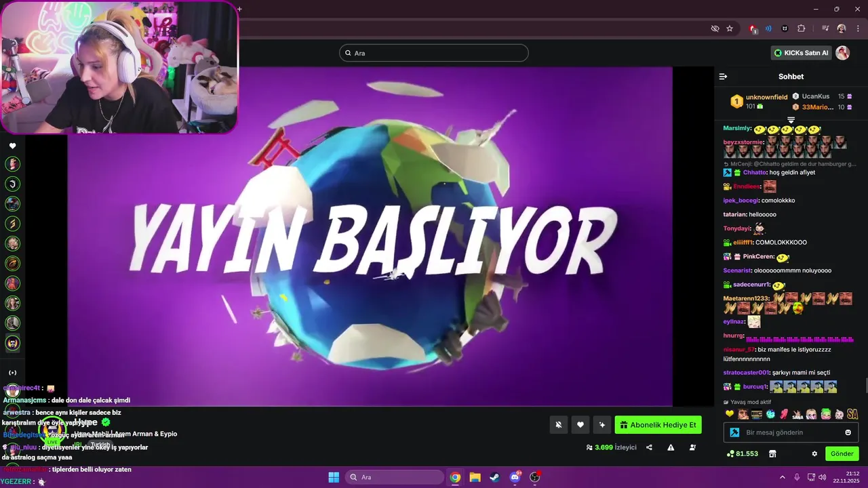Click username ipek_bocegi in chat

pyautogui.click(x=741, y=201)
